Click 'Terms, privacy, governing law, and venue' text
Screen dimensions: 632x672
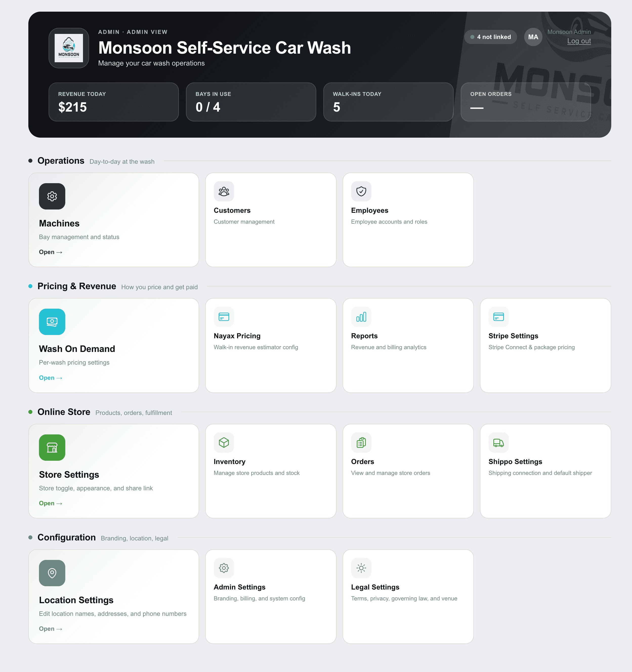point(404,598)
